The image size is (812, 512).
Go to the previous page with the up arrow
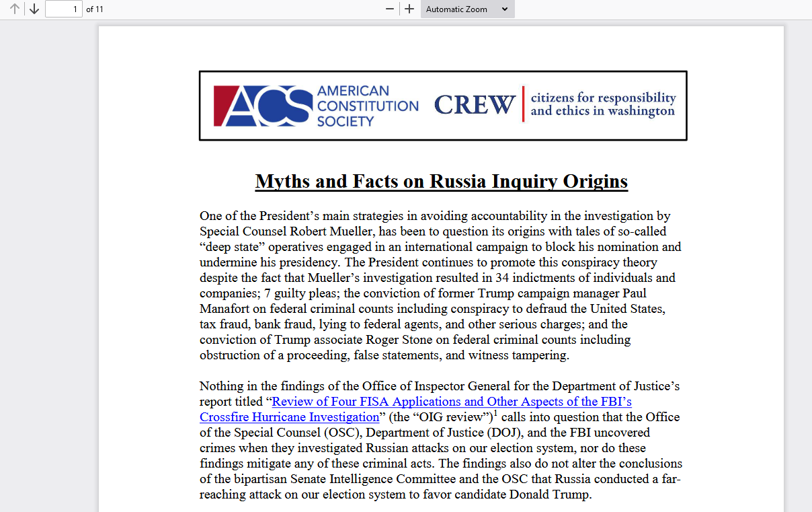(15, 9)
